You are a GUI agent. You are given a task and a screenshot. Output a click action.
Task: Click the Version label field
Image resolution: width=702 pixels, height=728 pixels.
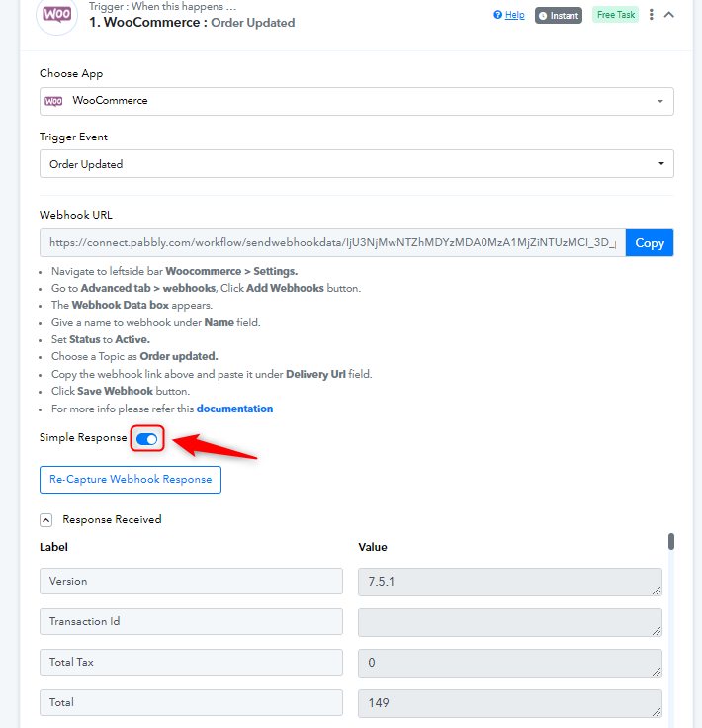(191, 581)
